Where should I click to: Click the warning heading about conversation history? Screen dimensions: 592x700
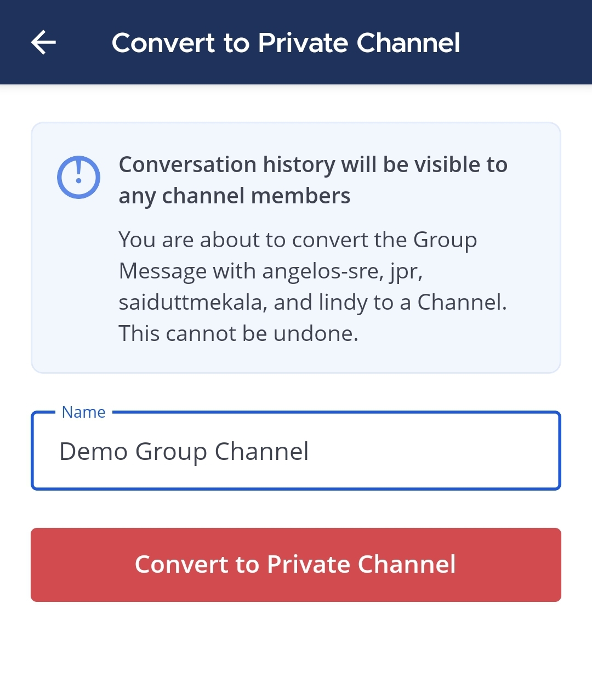coord(314,180)
